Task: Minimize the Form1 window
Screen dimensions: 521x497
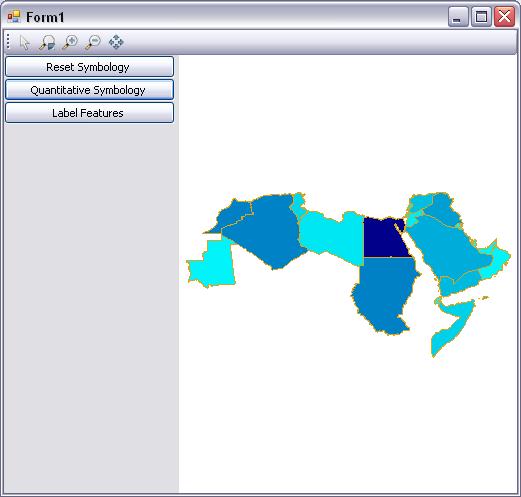Action: pyautogui.click(x=458, y=17)
